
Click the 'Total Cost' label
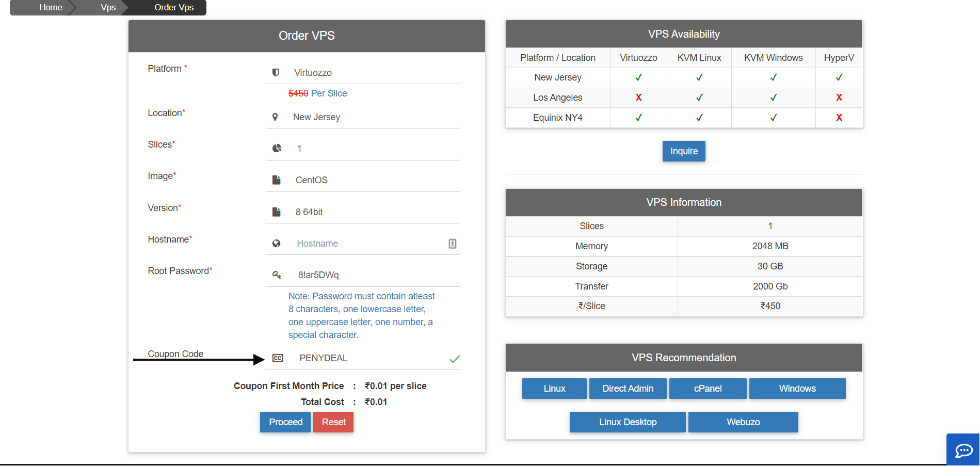[323, 402]
